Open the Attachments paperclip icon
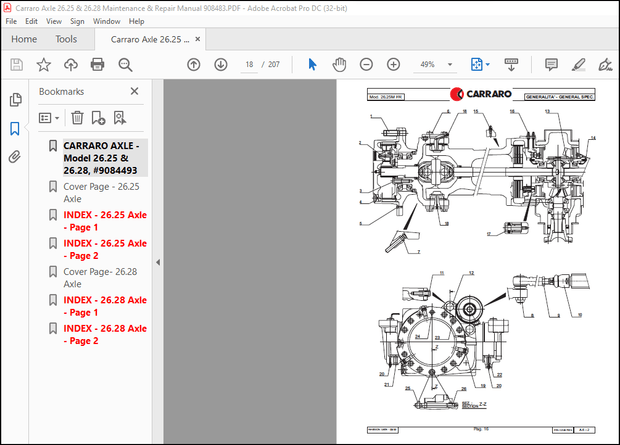The width and height of the screenshot is (620, 445). pyautogui.click(x=15, y=157)
